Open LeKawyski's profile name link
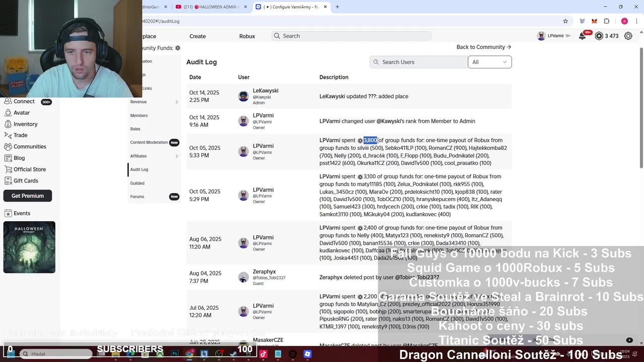 click(266, 91)
